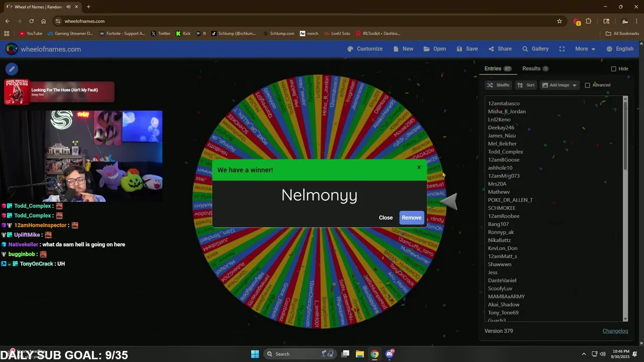Click the entry MAMBAxARMY in the list
The height and width of the screenshot is (362, 644).
(506, 297)
